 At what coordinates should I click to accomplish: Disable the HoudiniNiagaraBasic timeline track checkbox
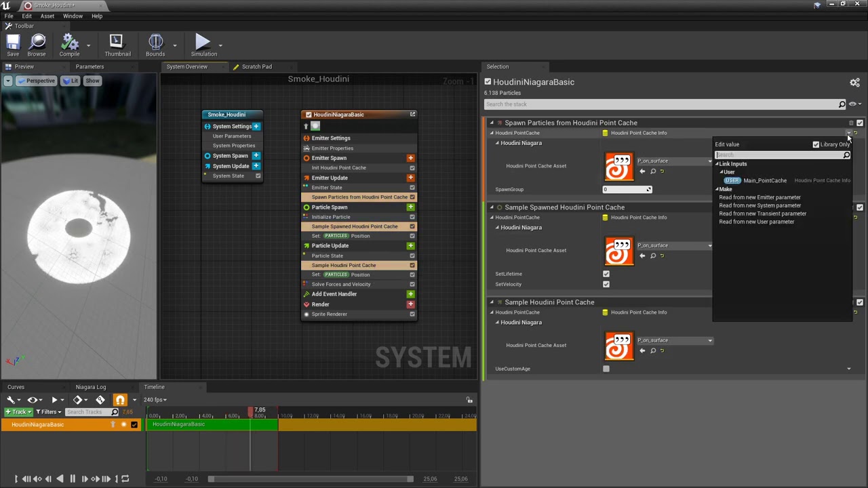(134, 425)
